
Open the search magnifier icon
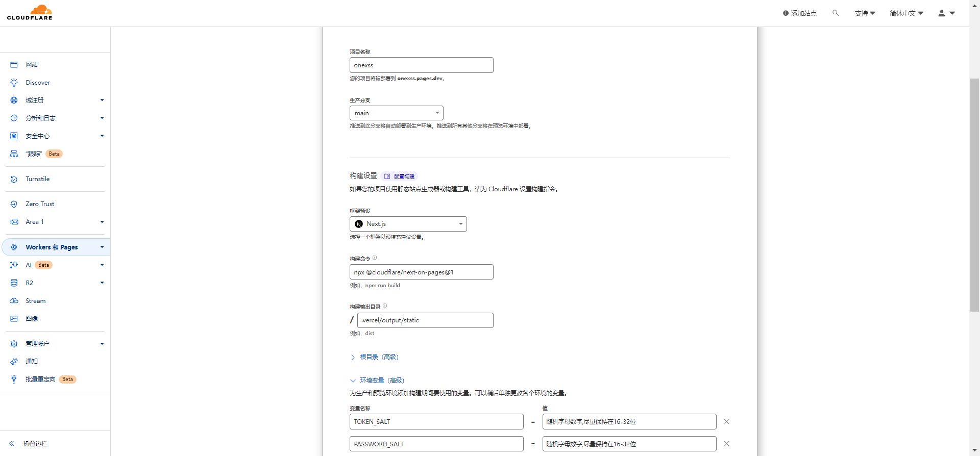836,13
